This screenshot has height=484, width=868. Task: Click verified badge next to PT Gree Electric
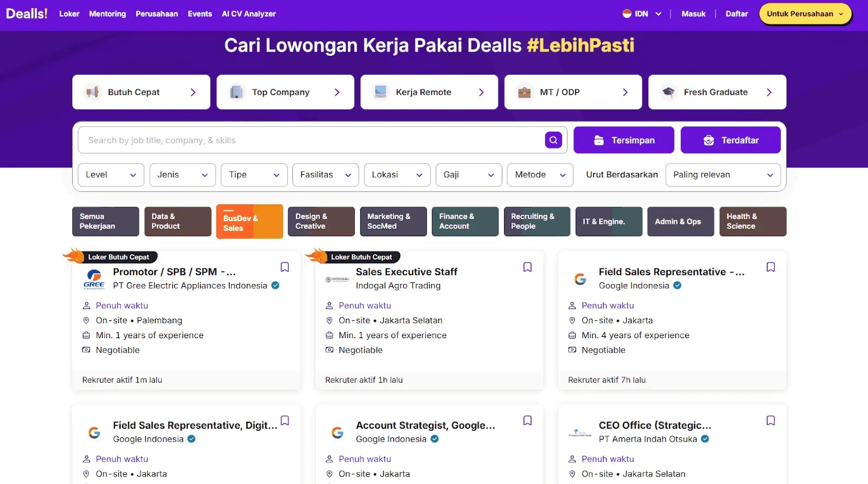click(x=276, y=285)
